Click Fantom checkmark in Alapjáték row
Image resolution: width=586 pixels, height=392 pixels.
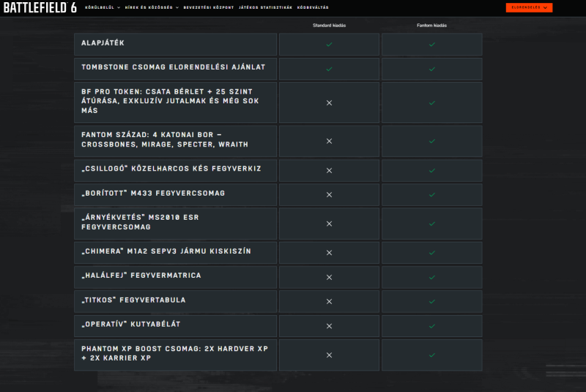(x=432, y=45)
